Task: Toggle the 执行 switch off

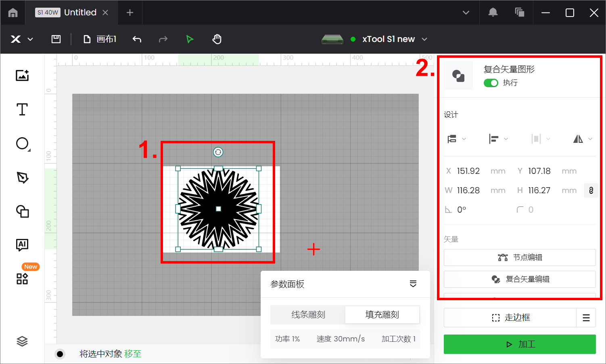Action: click(x=491, y=83)
